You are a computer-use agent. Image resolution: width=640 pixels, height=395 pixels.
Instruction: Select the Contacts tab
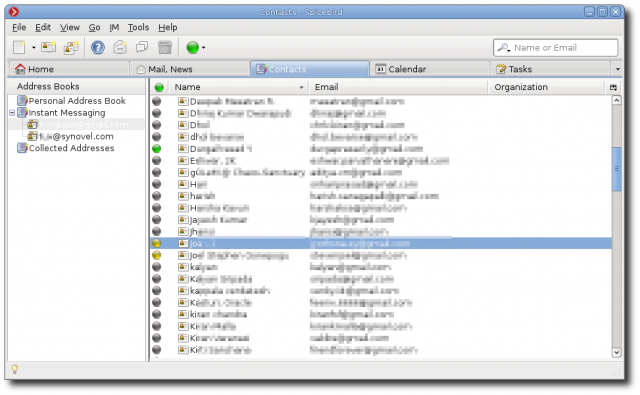coord(309,69)
